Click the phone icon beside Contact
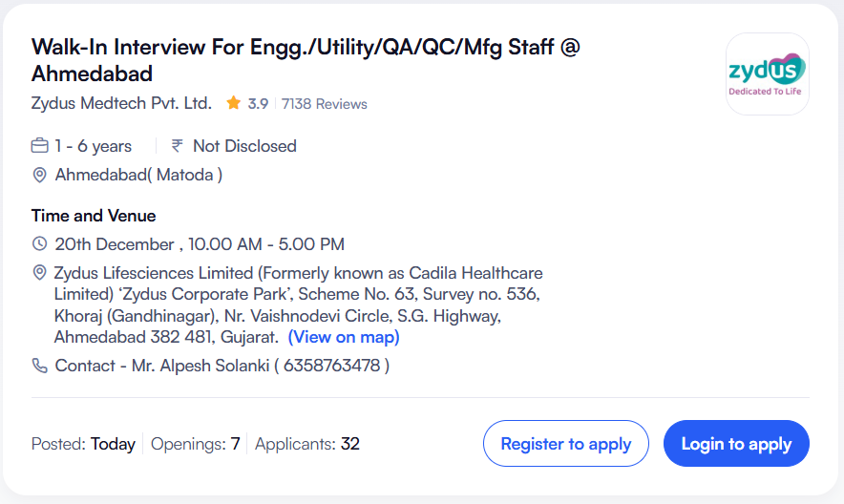 39,366
